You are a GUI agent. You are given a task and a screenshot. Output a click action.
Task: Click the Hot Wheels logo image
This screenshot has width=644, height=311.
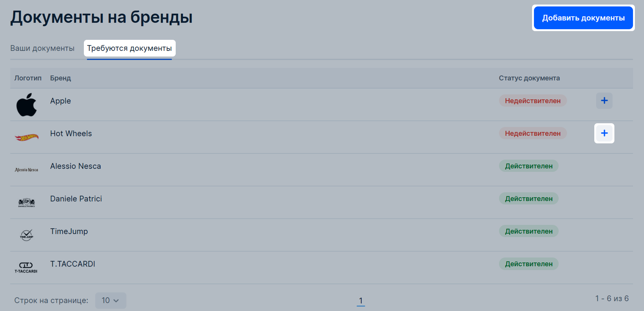[x=27, y=137]
